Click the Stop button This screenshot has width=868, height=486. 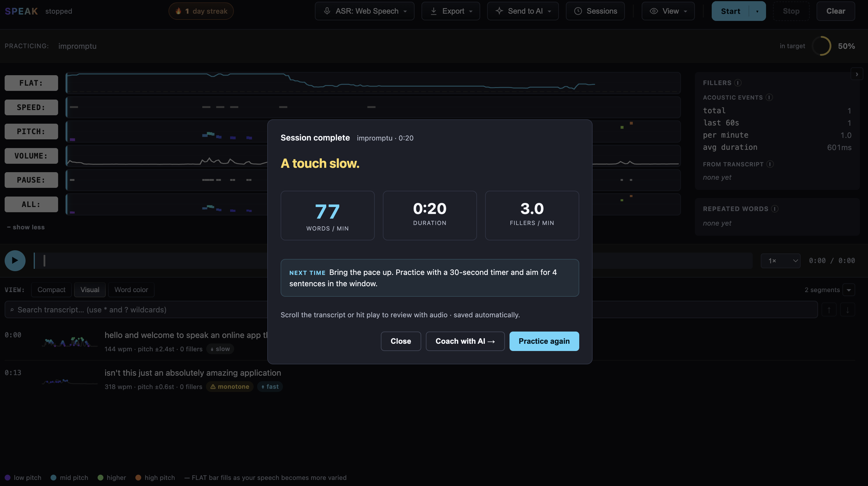pyautogui.click(x=791, y=11)
